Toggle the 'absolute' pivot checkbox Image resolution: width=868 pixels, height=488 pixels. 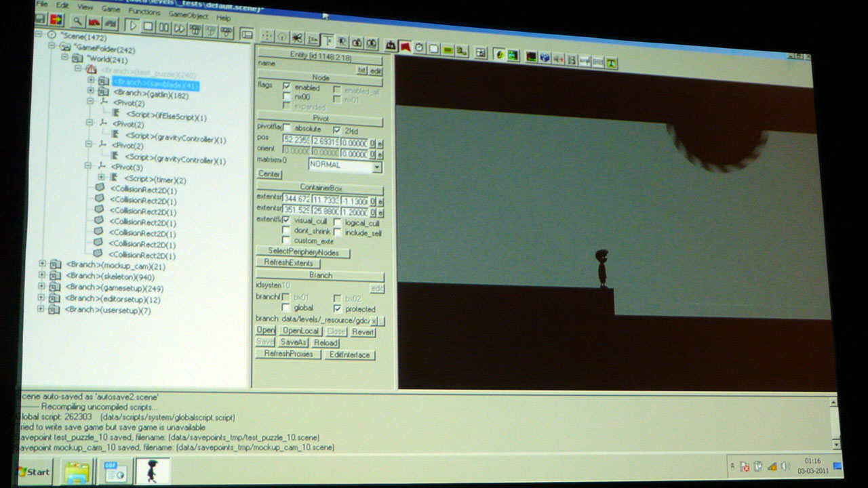pyautogui.click(x=287, y=128)
